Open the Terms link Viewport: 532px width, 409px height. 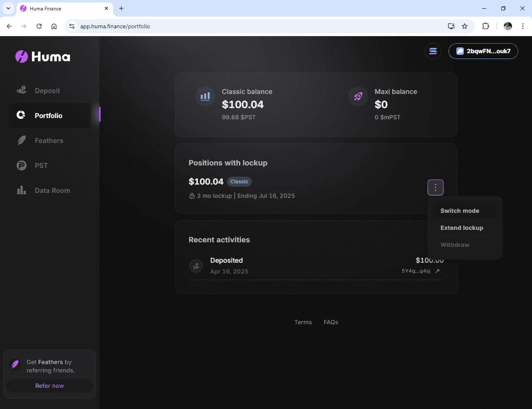[x=303, y=322]
